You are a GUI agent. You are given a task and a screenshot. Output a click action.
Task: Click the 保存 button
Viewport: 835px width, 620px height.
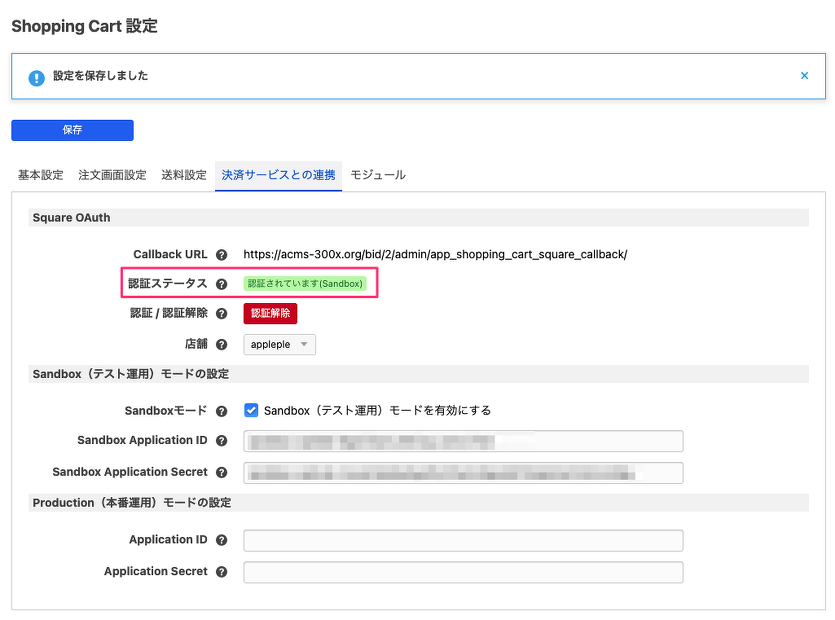[72, 130]
